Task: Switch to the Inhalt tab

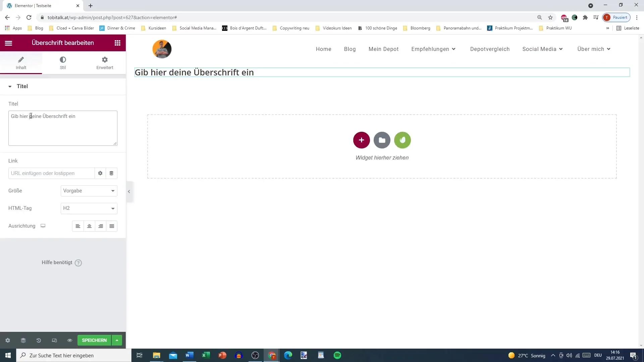Action: pos(21,63)
